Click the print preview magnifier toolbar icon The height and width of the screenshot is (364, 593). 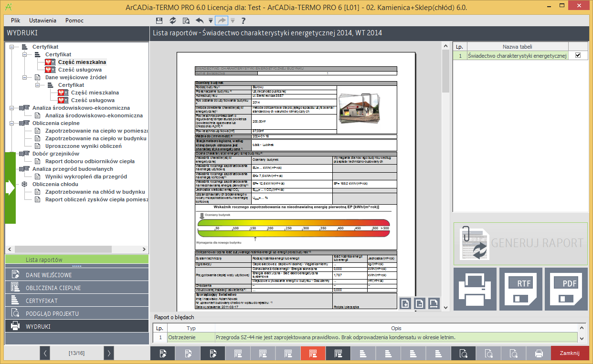[x=186, y=21]
